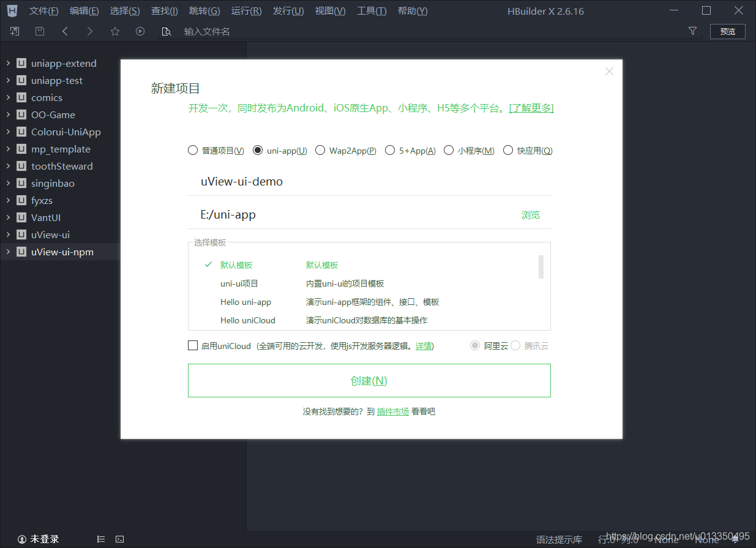The width and height of the screenshot is (756, 548).
Task: Click the notification bell status icon
Action: (x=735, y=539)
